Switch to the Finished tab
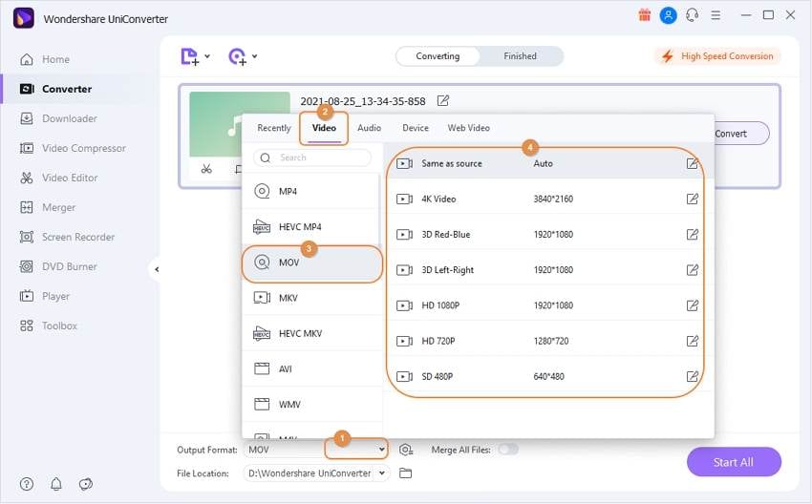Viewport: 812px width, 504px height. pos(520,56)
